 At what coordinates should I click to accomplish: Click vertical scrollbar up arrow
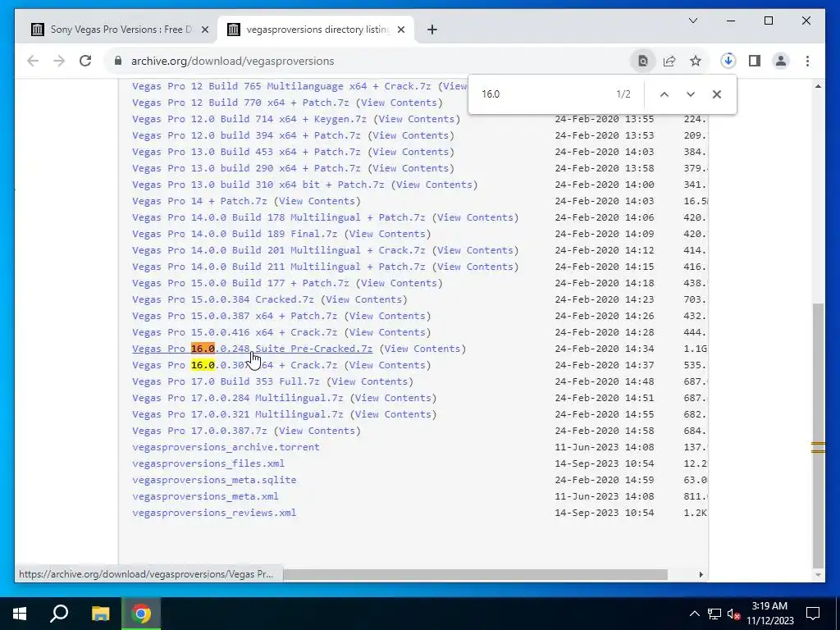coord(818,86)
